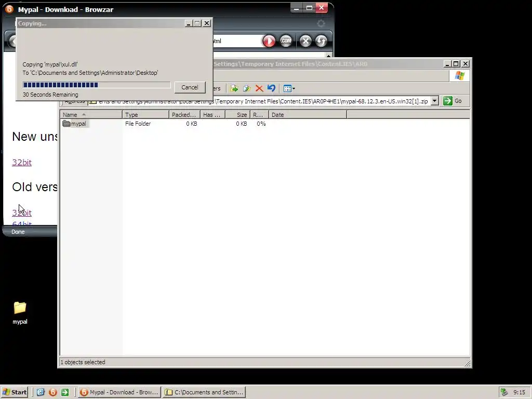Sort by the Has column header
The width and height of the screenshot is (532, 399).
(x=212, y=115)
